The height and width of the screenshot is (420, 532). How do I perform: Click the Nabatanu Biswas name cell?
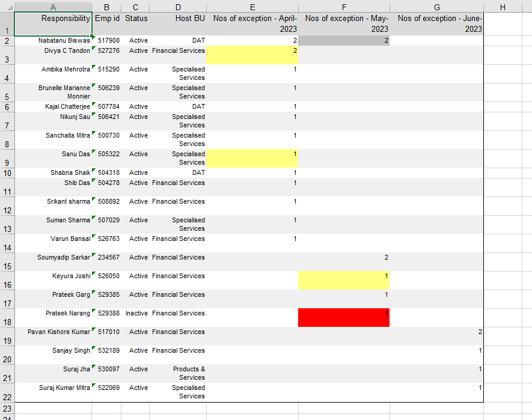pyautogui.click(x=53, y=40)
